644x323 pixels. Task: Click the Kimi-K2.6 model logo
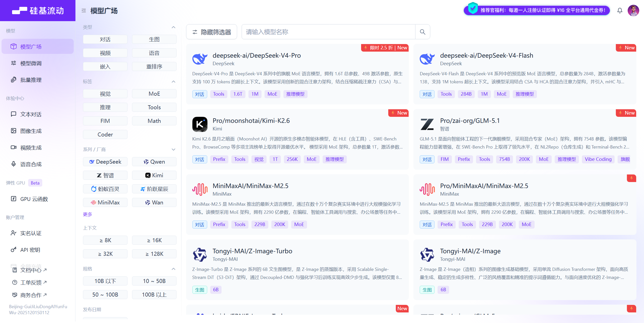[x=200, y=124]
